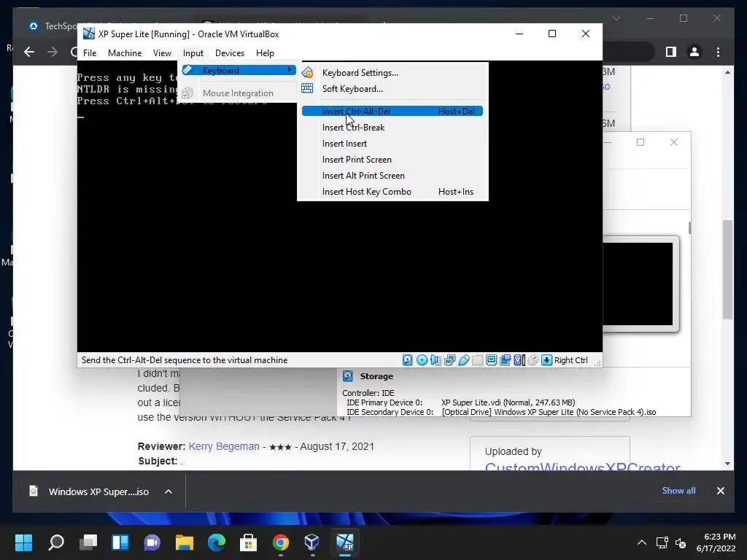The width and height of the screenshot is (747, 560).
Task: Open Soft Keyboard... entry
Action: [x=392, y=88]
